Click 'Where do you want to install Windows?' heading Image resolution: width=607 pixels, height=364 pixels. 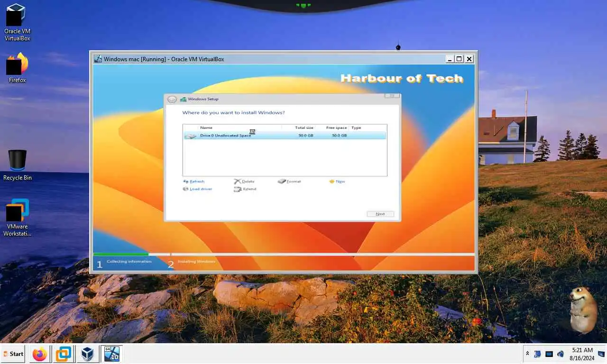tap(234, 113)
